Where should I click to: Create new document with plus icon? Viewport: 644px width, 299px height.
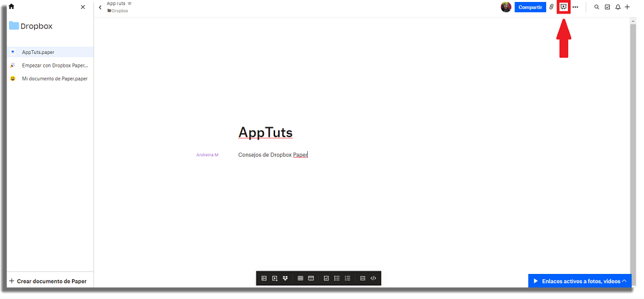click(627, 7)
